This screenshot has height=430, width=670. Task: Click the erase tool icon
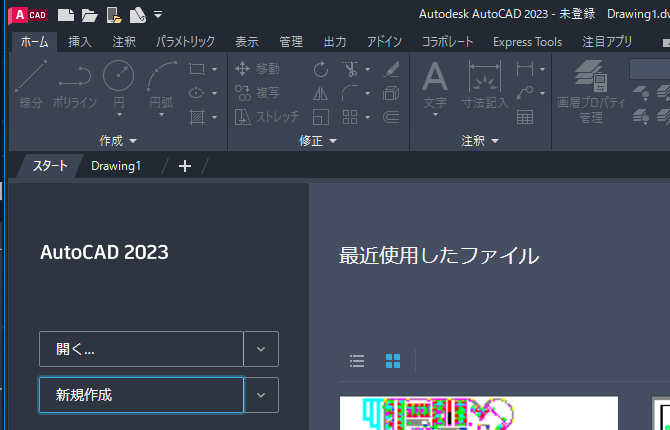point(391,69)
